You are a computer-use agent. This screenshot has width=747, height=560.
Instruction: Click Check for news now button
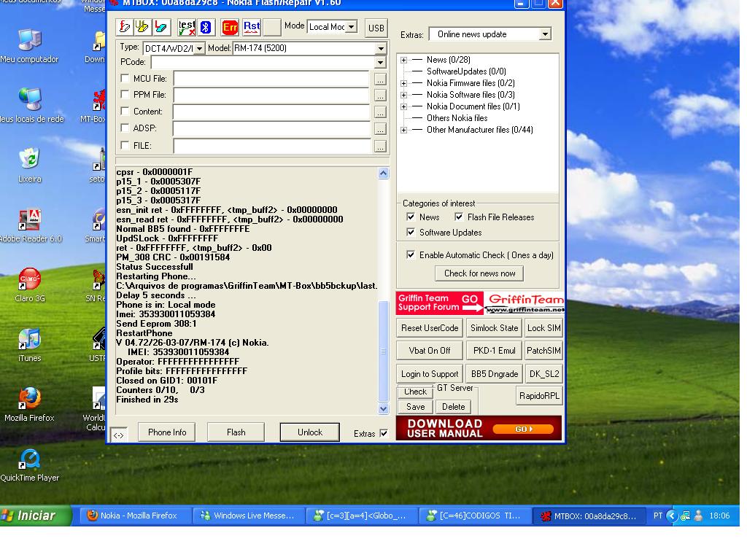479,273
